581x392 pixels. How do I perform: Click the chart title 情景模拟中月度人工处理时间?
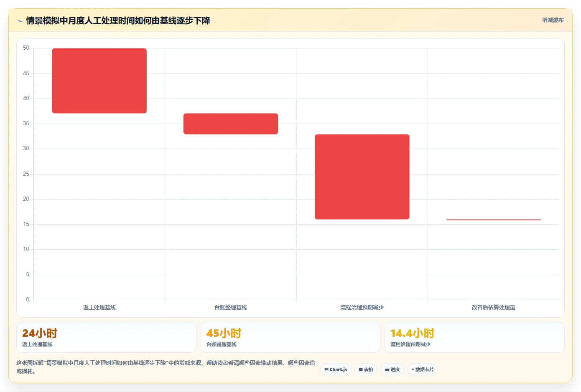pyautogui.click(x=118, y=20)
